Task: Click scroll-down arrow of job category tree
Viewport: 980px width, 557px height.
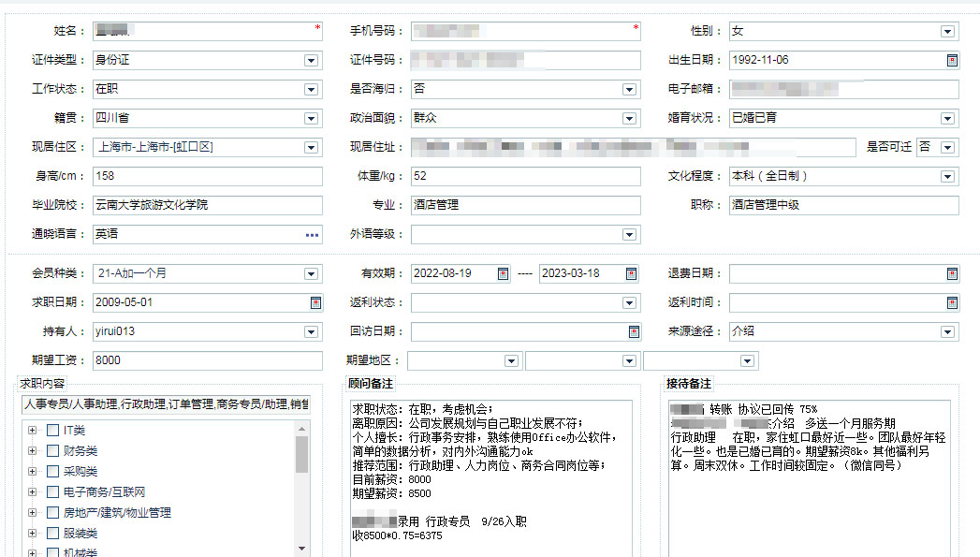Action: pyautogui.click(x=302, y=549)
